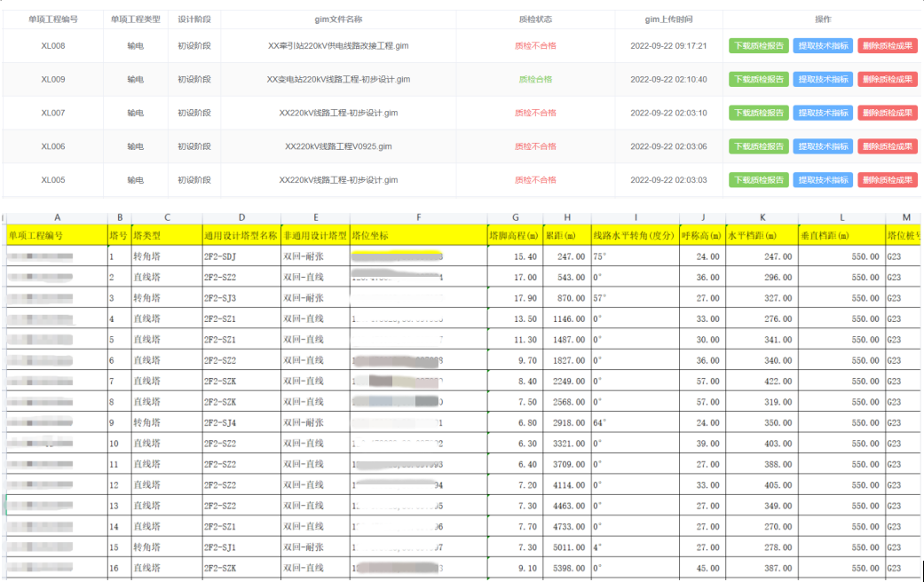Select upload time 2022-09-22 02:03:06
924x582 pixels.
[668, 146]
